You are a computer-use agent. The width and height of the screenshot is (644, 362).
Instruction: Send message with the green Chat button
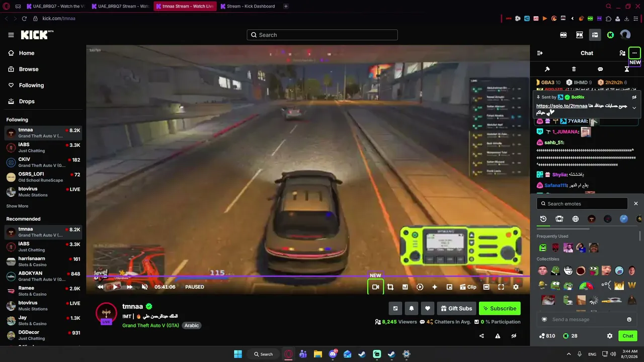(628, 336)
